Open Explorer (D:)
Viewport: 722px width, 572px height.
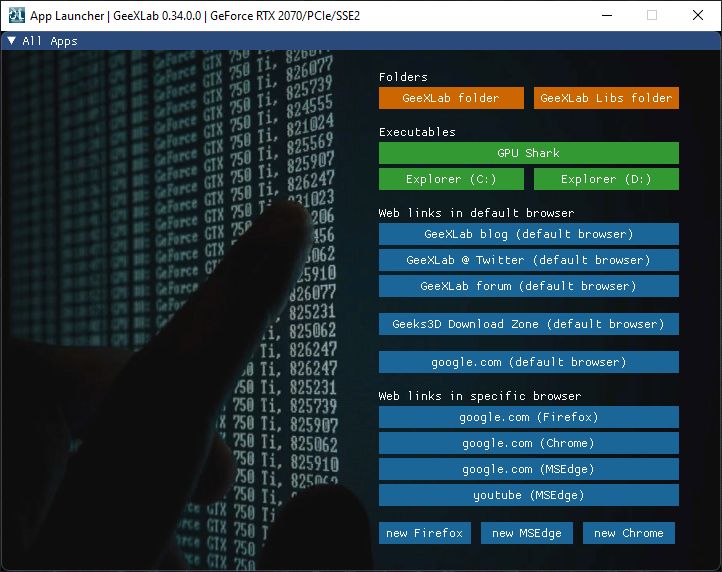(606, 179)
